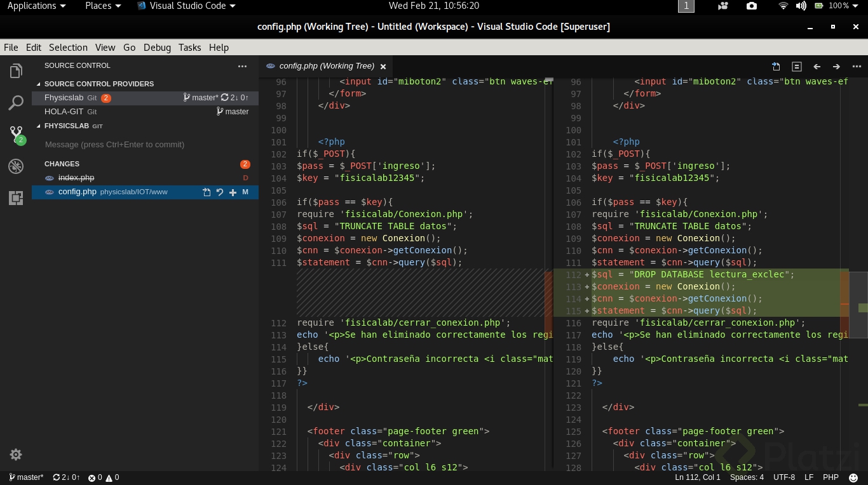
Task: Go to previous change arrow
Action: 817,66
